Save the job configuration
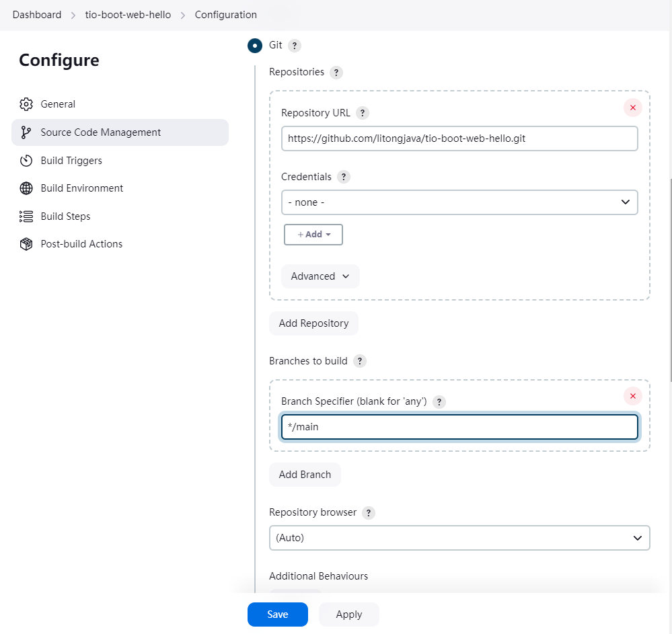Screen dimensions: 672x634 277,615
